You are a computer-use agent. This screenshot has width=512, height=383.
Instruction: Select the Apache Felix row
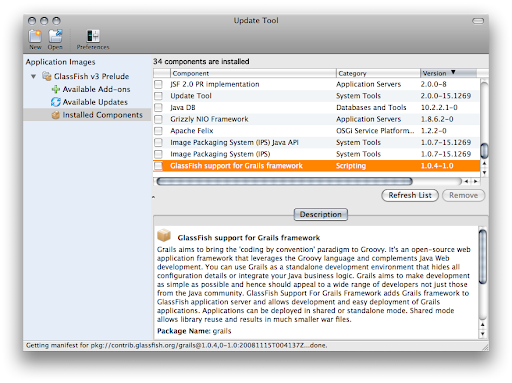coord(317,131)
